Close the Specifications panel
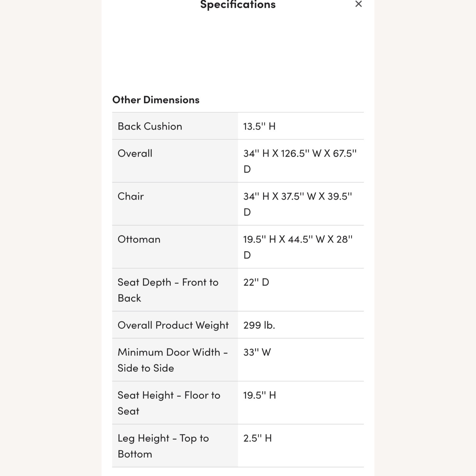This screenshot has height=476, width=476. (359, 4)
